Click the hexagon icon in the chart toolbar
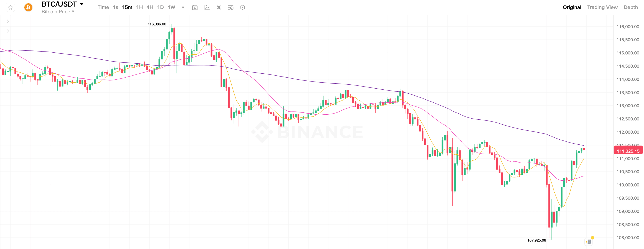 242,7
